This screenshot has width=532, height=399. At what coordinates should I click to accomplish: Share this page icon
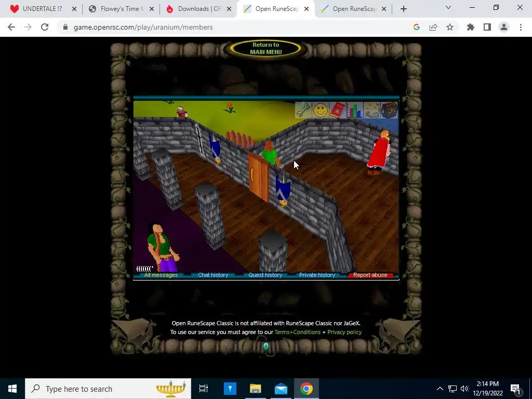pos(433,27)
